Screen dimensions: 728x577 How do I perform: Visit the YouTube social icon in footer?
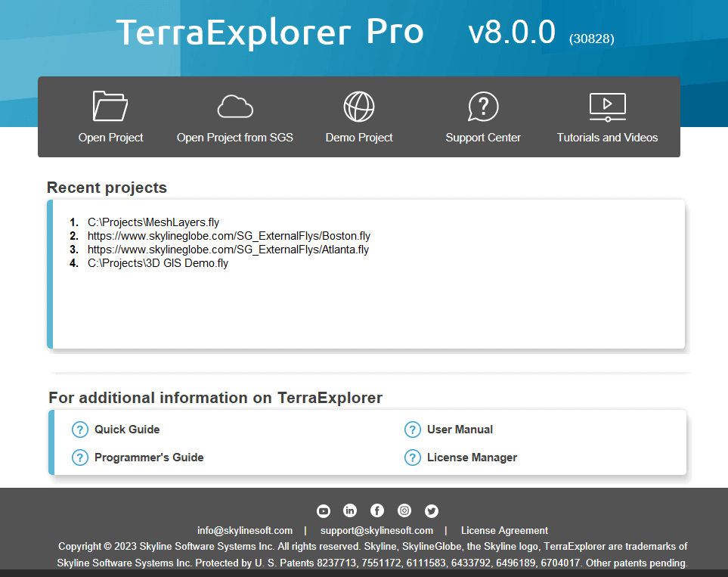click(324, 510)
